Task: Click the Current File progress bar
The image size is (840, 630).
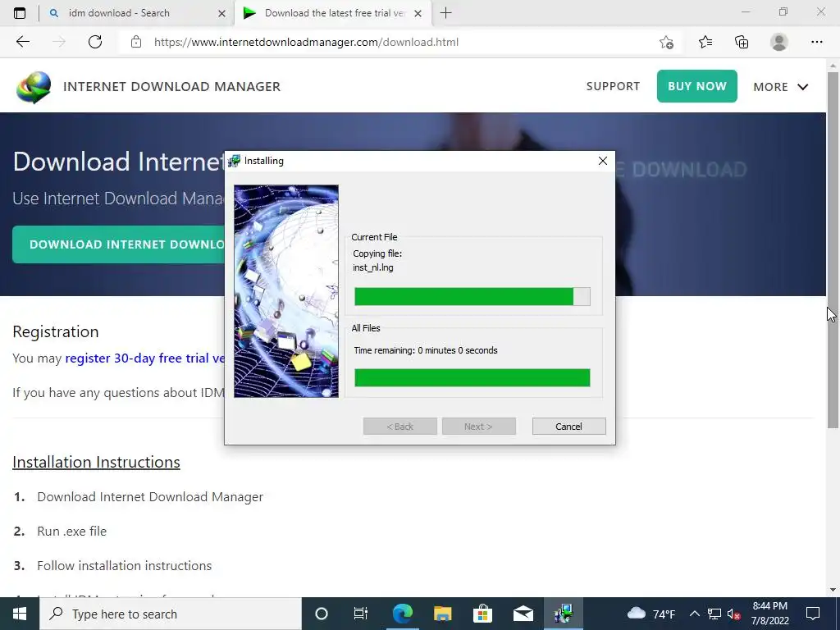Action: pyautogui.click(x=472, y=296)
